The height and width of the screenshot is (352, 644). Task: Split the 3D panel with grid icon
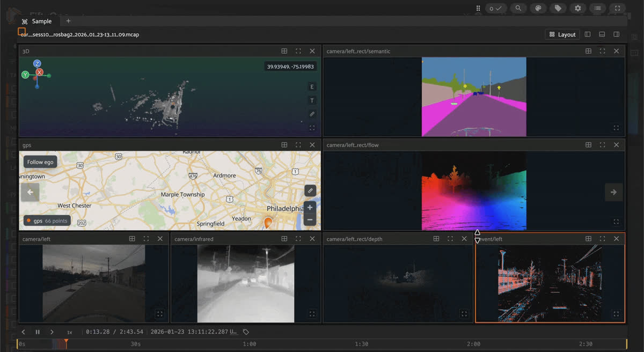284,51
